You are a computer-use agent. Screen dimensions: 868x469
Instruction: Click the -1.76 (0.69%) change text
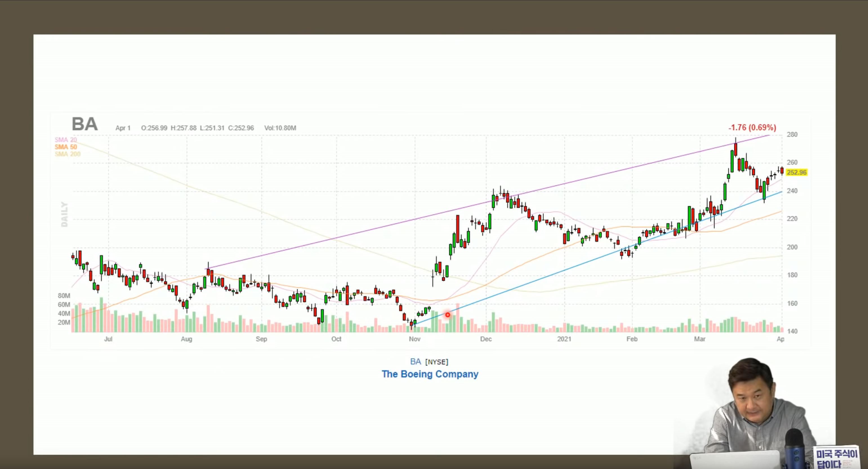coord(752,128)
